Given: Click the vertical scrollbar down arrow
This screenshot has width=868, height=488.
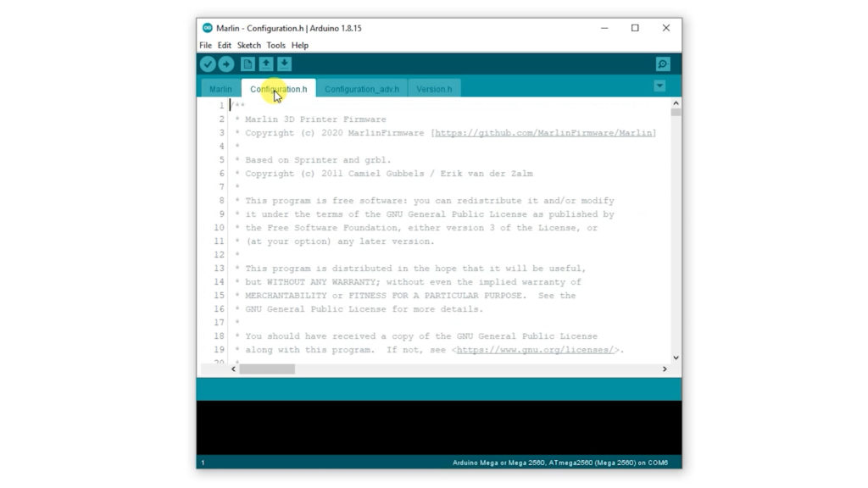Looking at the screenshot, I should pyautogui.click(x=676, y=358).
